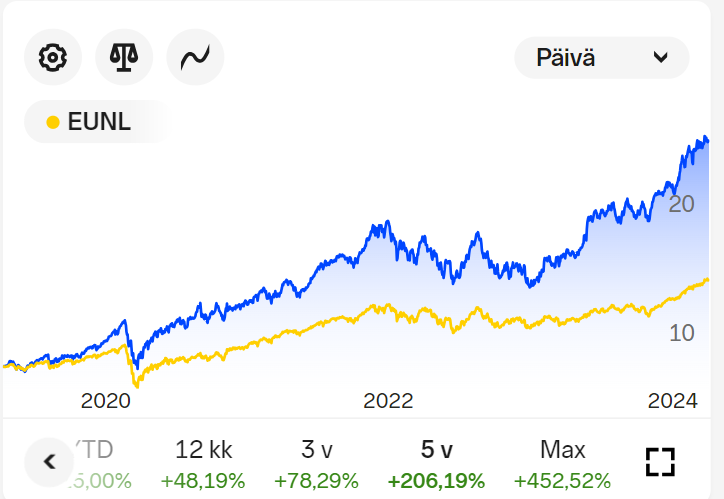Select the 3 v time range
Viewport: 724px width, 499px height.
pyautogui.click(x=316, y=450)
